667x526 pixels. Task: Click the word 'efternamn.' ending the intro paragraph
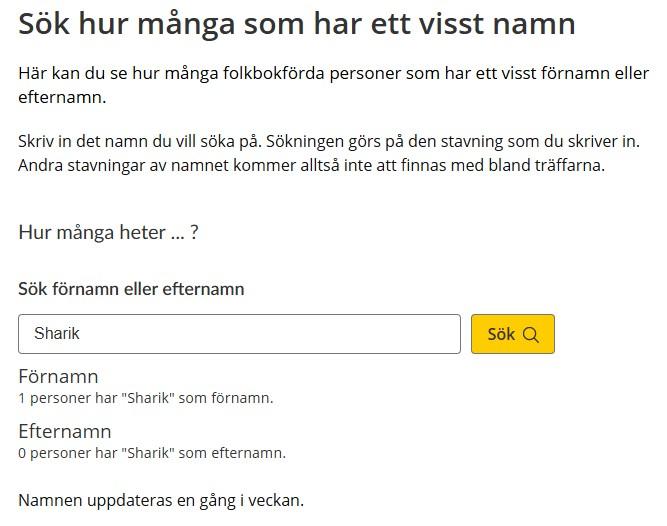pos(62,97)
